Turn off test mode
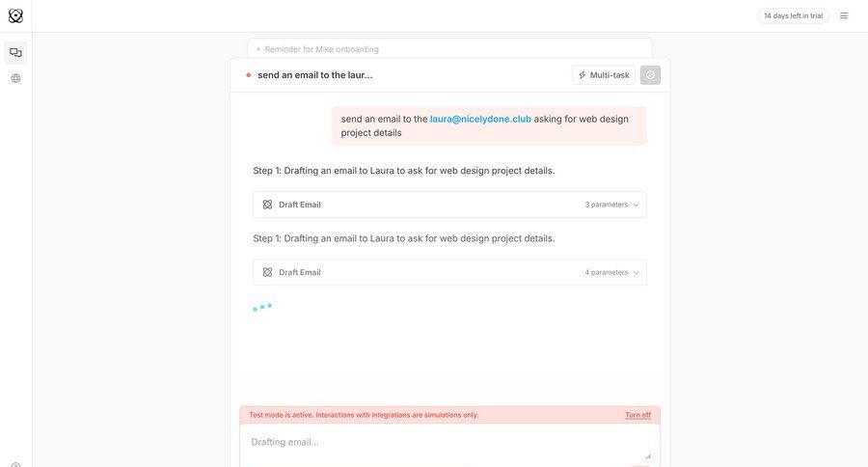 [637, 415]
